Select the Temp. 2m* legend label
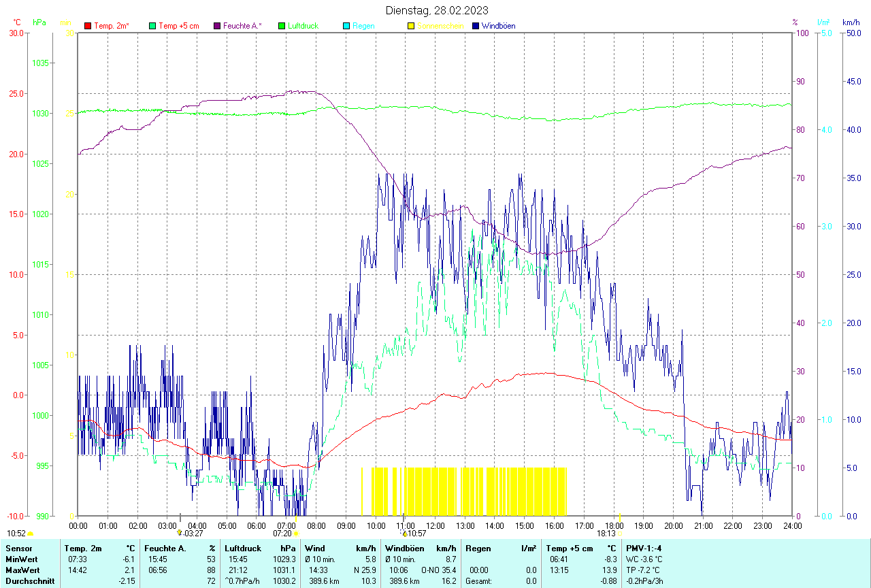Viewport: 871px width, 588px height. (x=112, y=26)
